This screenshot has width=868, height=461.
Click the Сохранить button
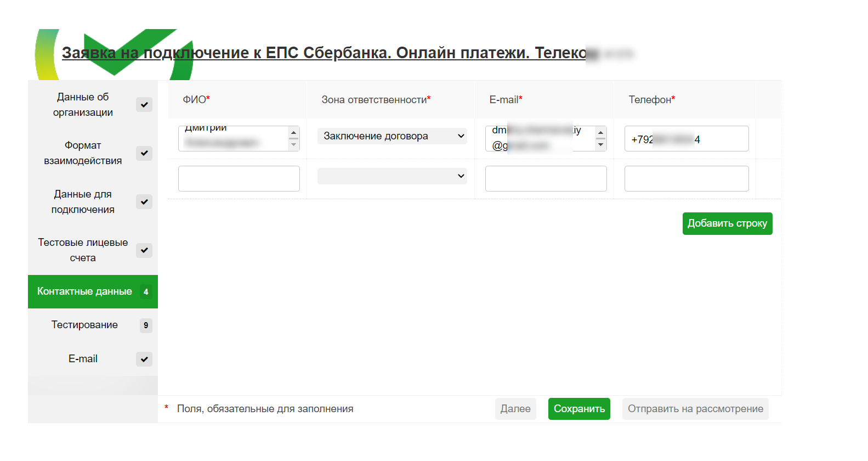click(x=579, y=409)
